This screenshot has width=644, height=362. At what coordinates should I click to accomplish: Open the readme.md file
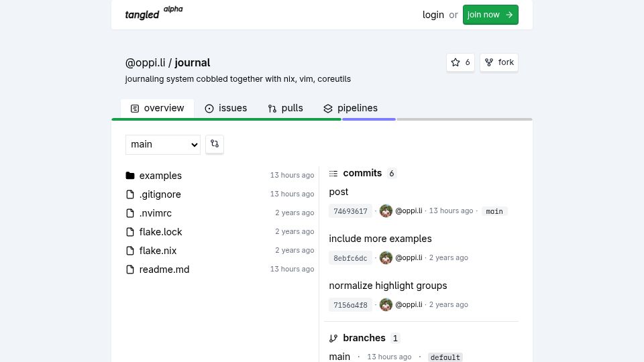(x=164, y=269)
